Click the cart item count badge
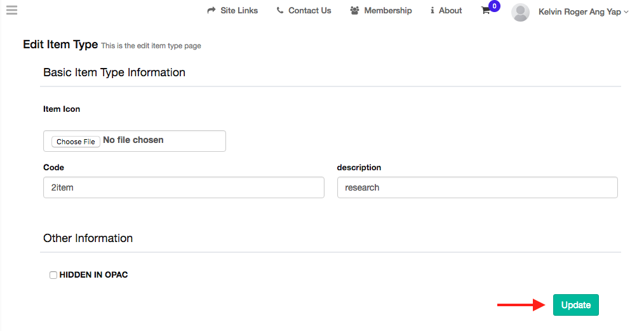The height and width of the screenshot is (331, 644). click(495, 6)
